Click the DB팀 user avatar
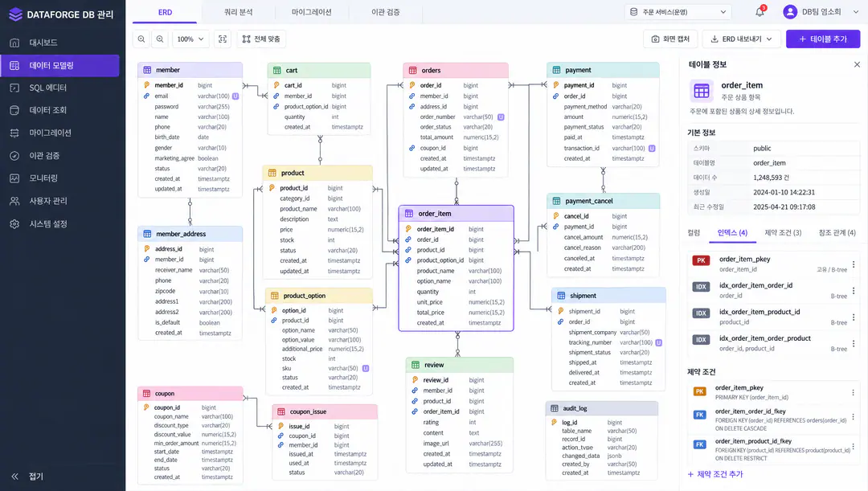The image size is (868, 491). tap(790, 11)
